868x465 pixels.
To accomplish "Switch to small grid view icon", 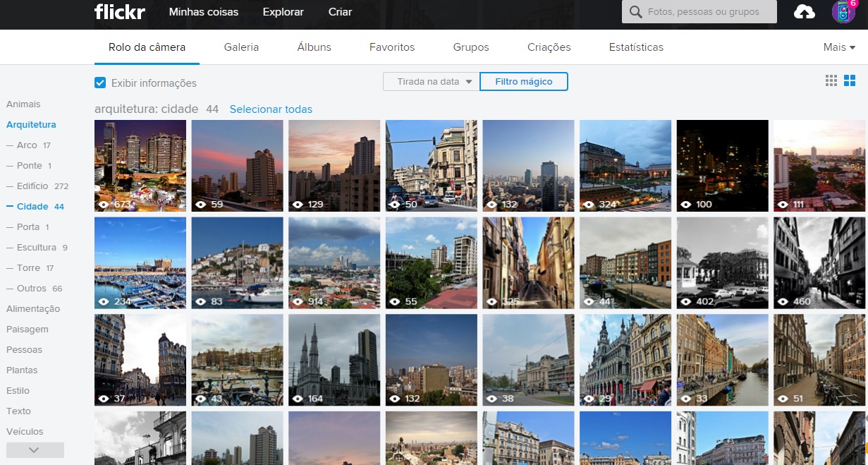I will [831, 80].
